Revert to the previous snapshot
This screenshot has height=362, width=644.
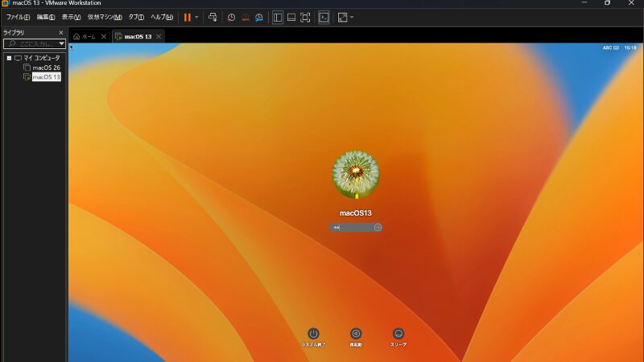pos(246,17)
